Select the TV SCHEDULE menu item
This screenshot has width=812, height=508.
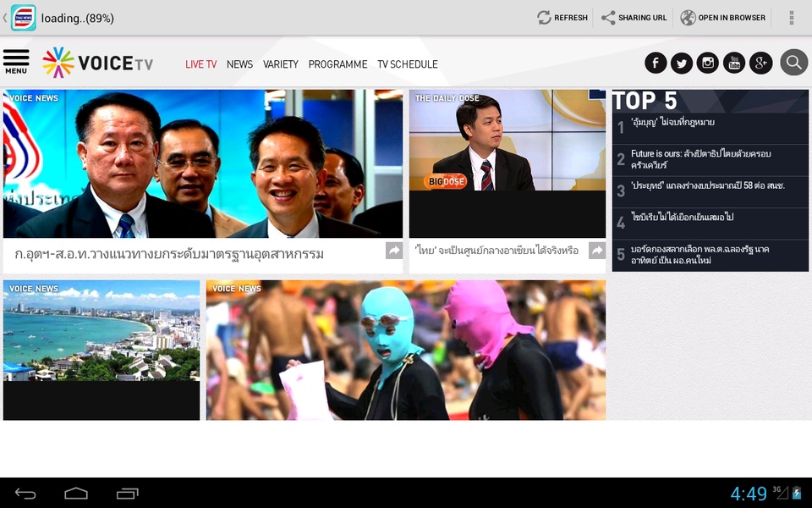point(408,64)
